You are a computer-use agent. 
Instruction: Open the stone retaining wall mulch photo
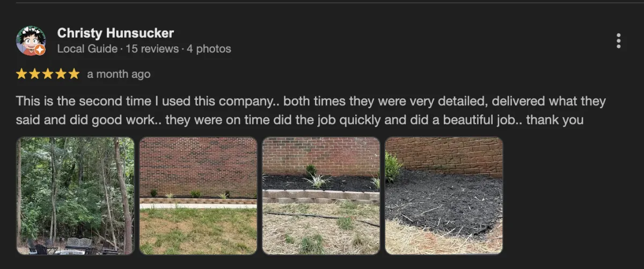point(321,195)
